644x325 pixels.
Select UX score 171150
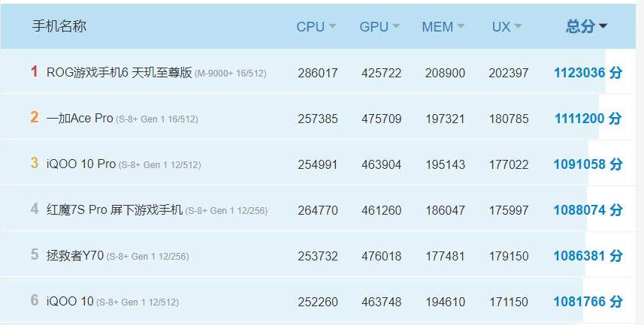pos(509,302)
